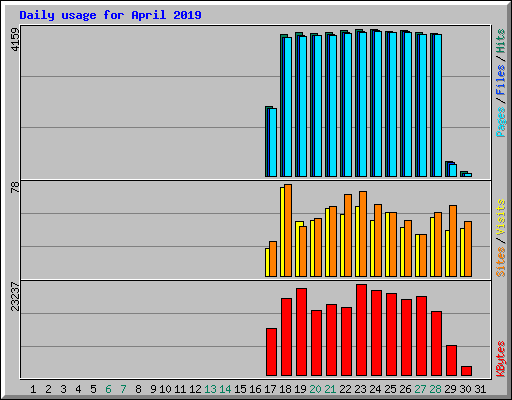This screenshot has height=400, width=512.
Task: Click green weekend day 13 label
Action: (210, 389)
